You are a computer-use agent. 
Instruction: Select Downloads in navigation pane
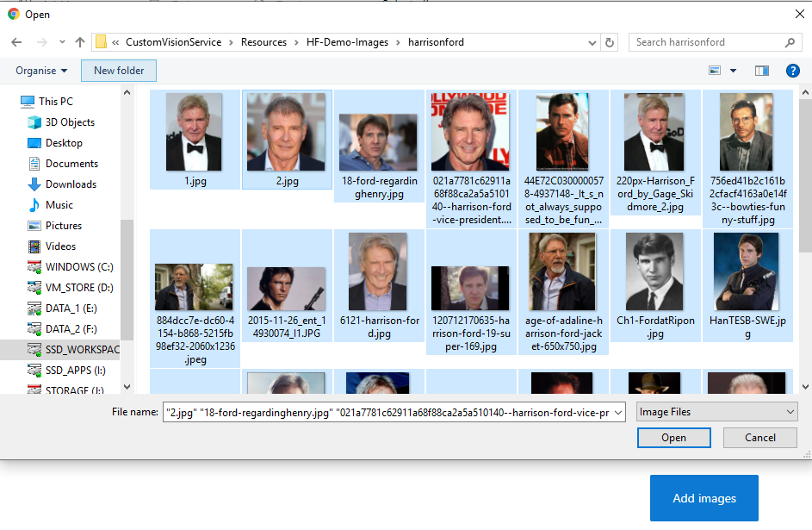(x=71, y=184)
